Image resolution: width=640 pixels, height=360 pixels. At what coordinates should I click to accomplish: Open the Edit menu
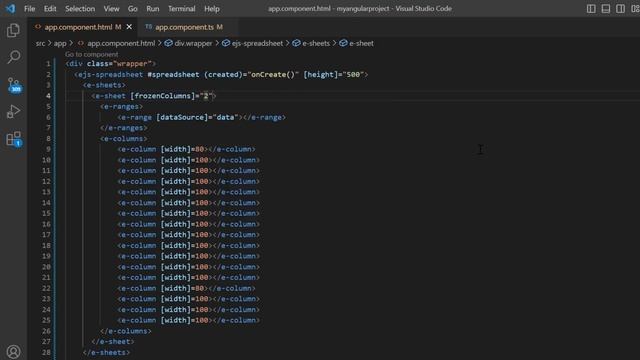(50, 9)
